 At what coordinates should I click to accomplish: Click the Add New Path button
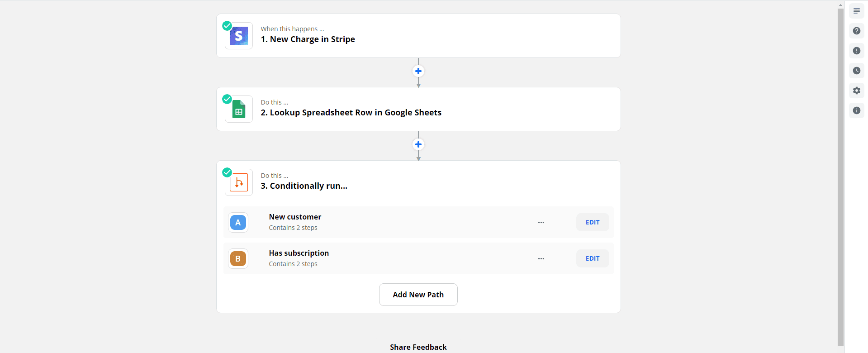[x=418, y=295]
